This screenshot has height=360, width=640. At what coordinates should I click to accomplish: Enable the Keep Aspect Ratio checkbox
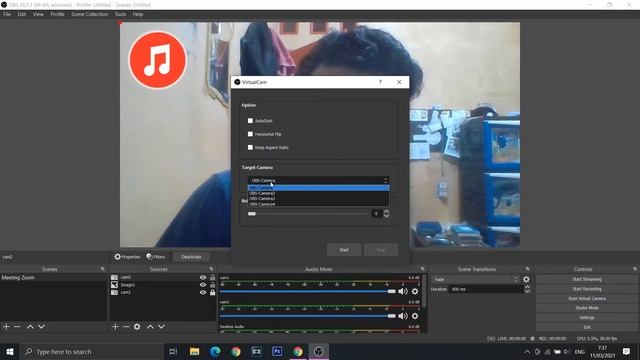250,147
